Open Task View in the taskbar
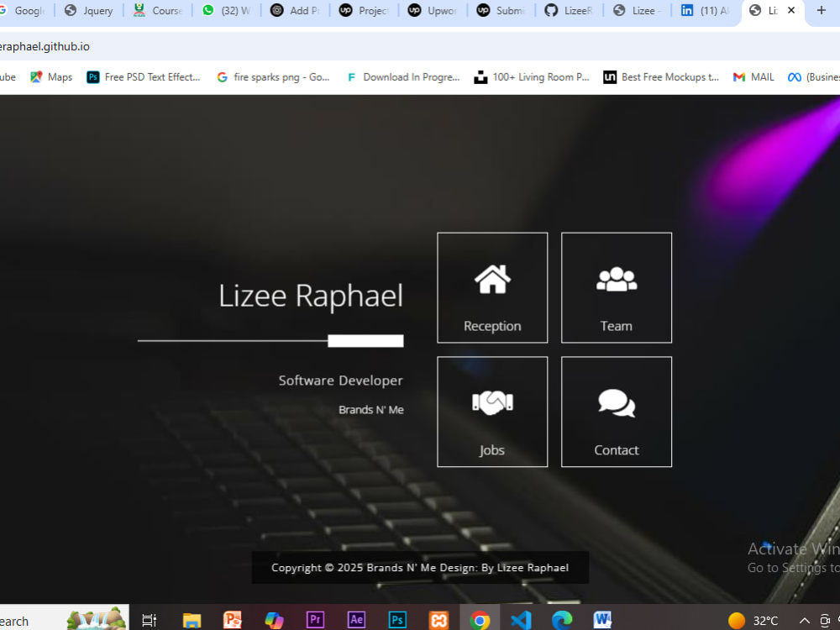 pos(149,620)
